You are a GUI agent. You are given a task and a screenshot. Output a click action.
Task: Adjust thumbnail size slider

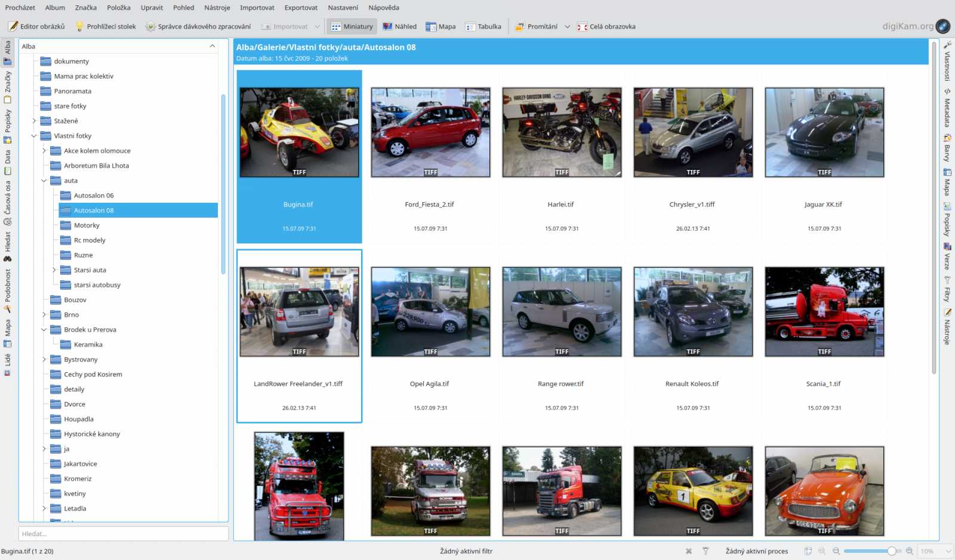[873, 551]
